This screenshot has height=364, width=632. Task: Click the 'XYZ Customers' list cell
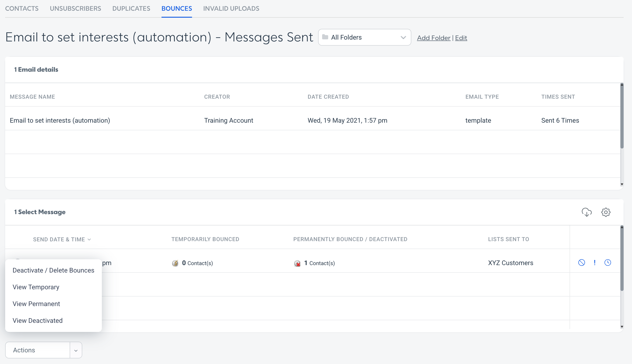click(511, 263)
